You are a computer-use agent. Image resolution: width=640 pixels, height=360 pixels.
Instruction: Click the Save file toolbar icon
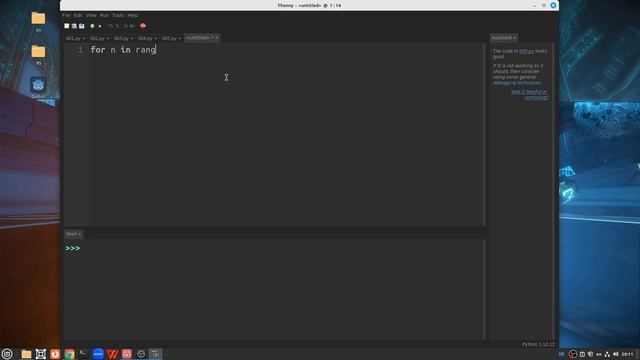pos(82,26)
